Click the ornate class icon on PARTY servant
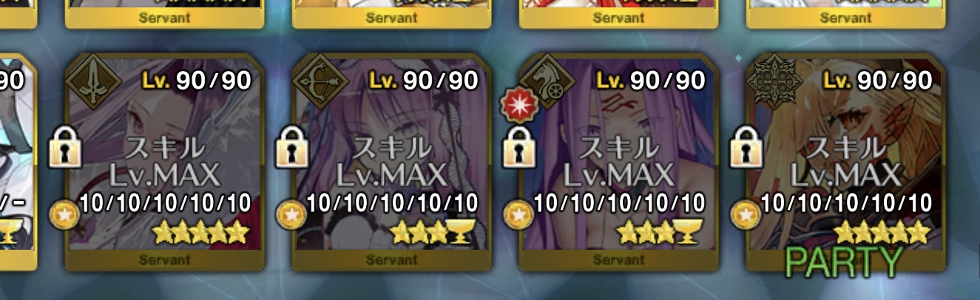 coord(775,82)
